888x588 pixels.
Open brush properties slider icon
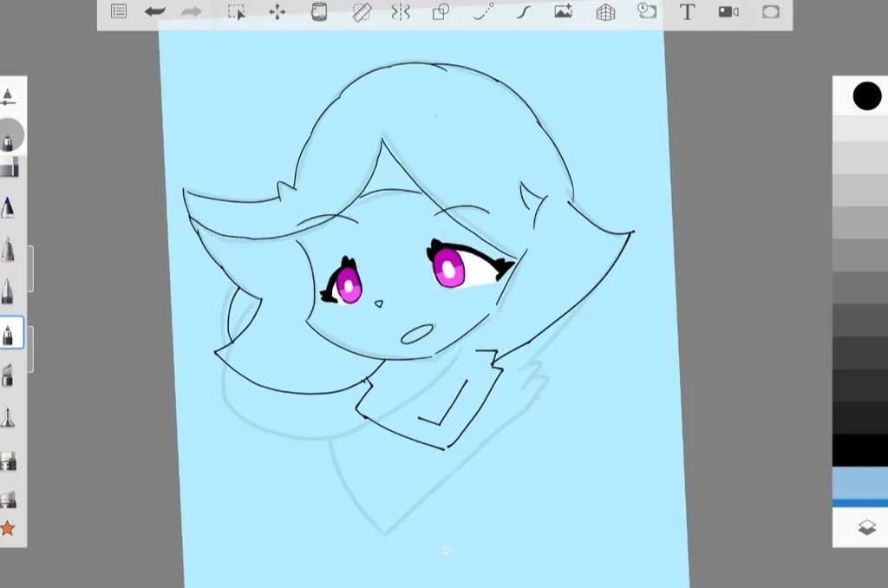click(7, 96)
